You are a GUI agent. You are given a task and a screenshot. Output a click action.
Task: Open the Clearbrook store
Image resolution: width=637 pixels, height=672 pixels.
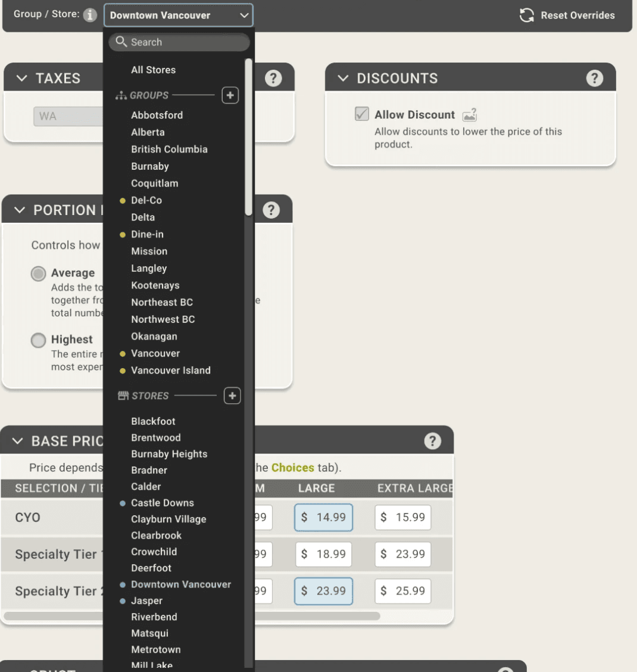(x=157, y=536)
